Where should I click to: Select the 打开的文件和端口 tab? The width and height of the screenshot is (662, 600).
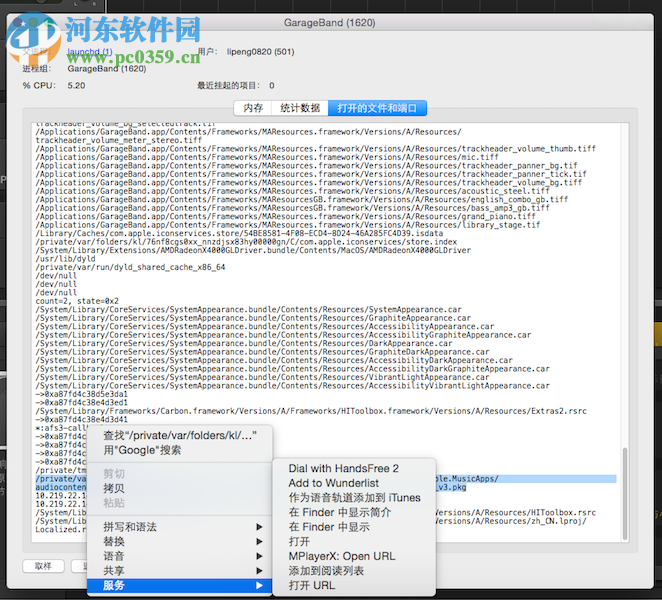[x=377, y=108]
